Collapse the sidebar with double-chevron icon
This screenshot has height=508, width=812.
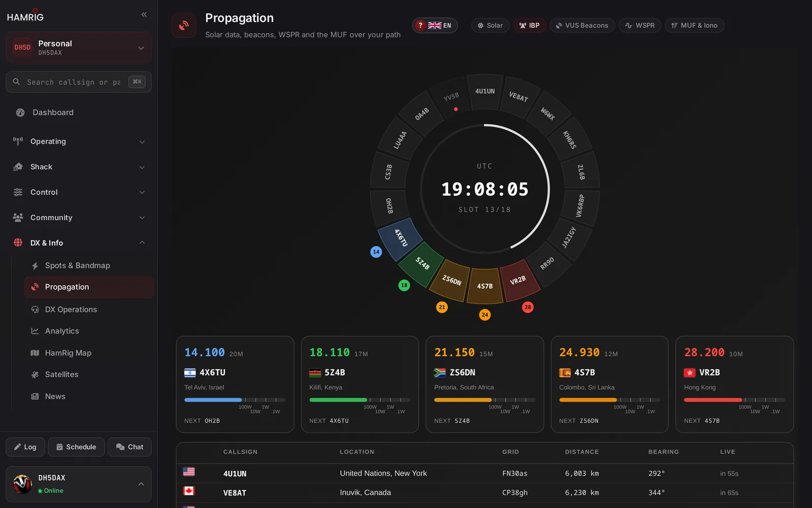[144, 15]
